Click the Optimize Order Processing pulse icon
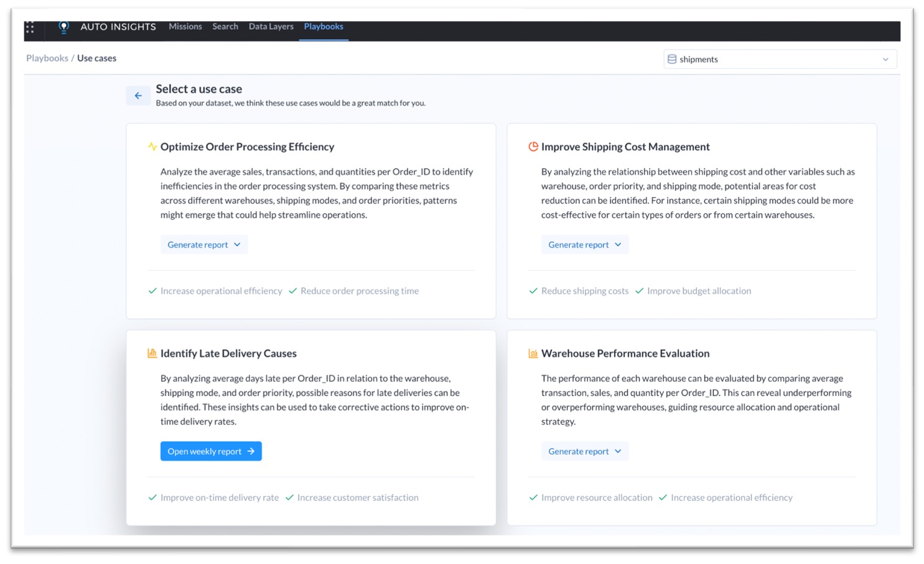This screenshot has height=564, width=924. (152, 147)
